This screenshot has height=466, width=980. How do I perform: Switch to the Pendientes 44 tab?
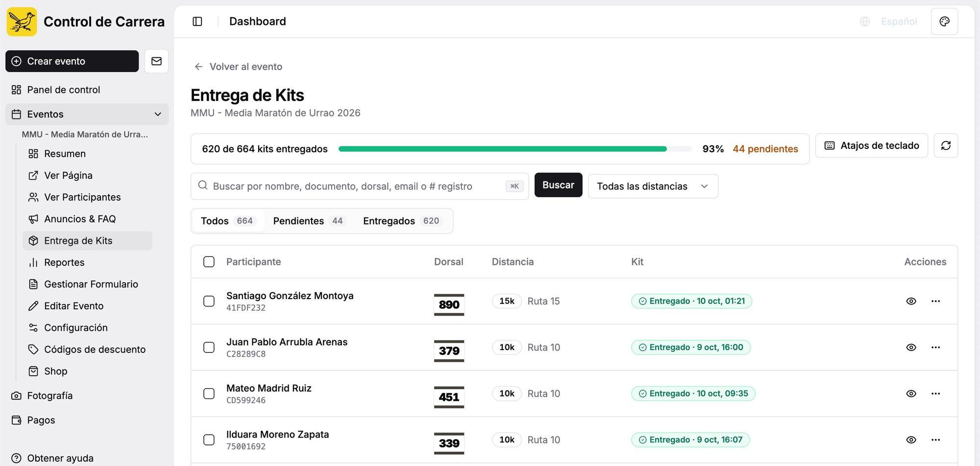309,221
